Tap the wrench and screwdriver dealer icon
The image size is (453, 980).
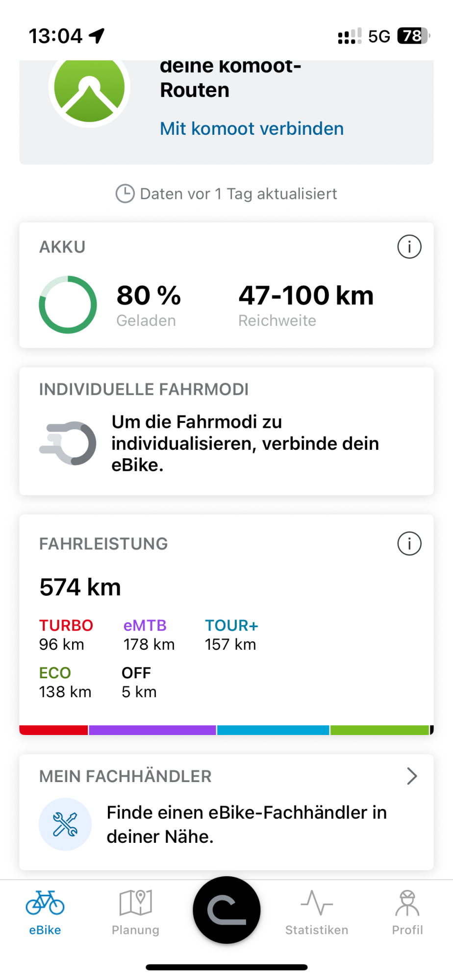(x=65, y=824)
